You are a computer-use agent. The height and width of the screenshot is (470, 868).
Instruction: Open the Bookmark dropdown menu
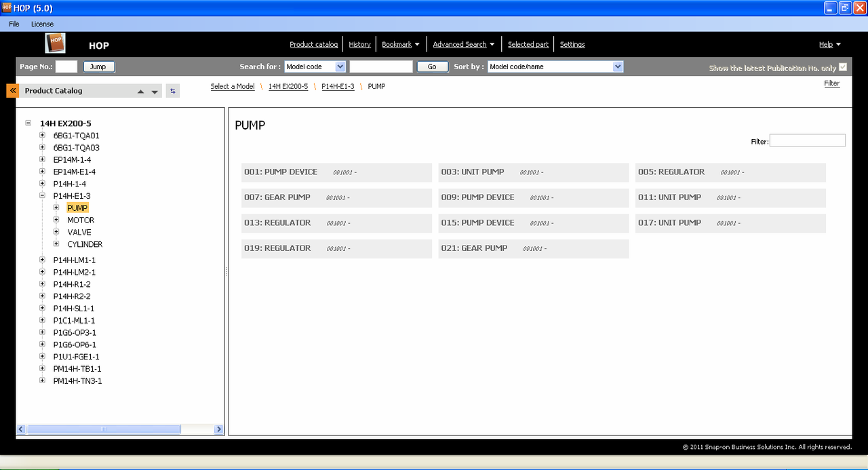click(x=400, y=45)
